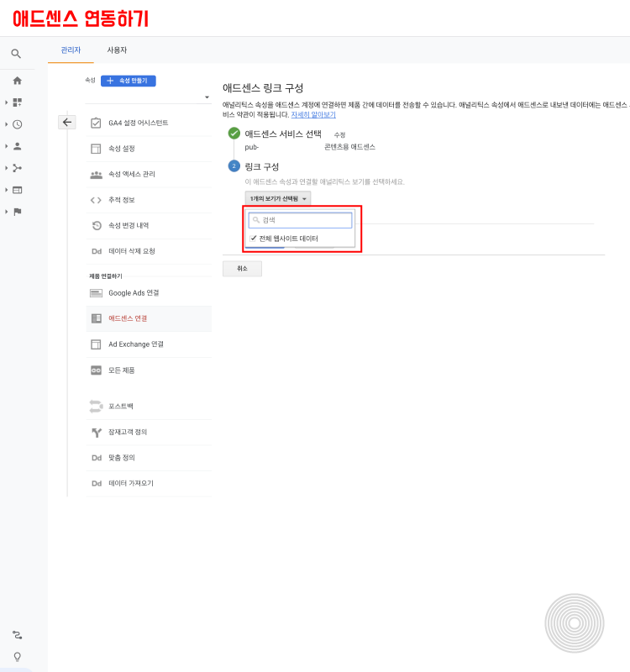This screenshot has height=672, width=630.
Task: Click the GA4 설정 어시스턴트 checklist icon
Action: pyautogui.click(x=96, y=123)
